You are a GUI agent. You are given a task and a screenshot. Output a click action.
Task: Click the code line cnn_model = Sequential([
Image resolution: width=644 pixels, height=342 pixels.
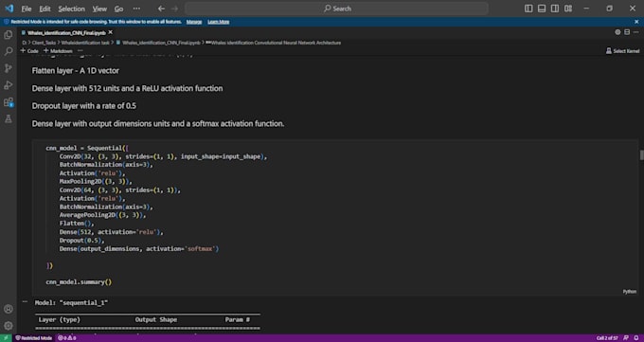[x=87, y=148]
